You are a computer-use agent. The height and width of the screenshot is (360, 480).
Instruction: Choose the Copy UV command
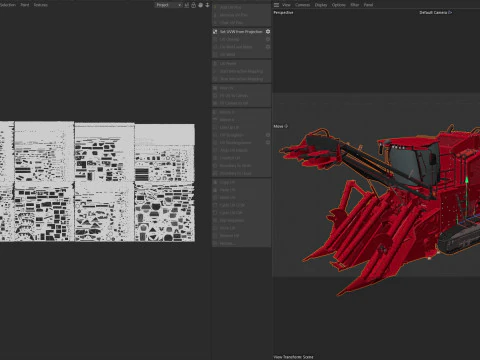(x=242, y=182)
